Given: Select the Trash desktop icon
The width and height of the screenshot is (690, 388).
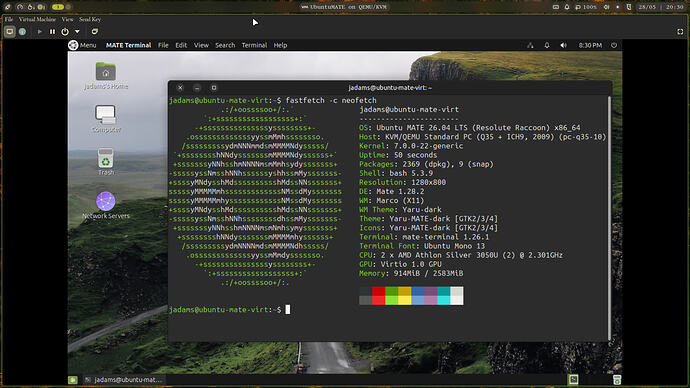Looking at the screenshot, I should tap(106, 162).
